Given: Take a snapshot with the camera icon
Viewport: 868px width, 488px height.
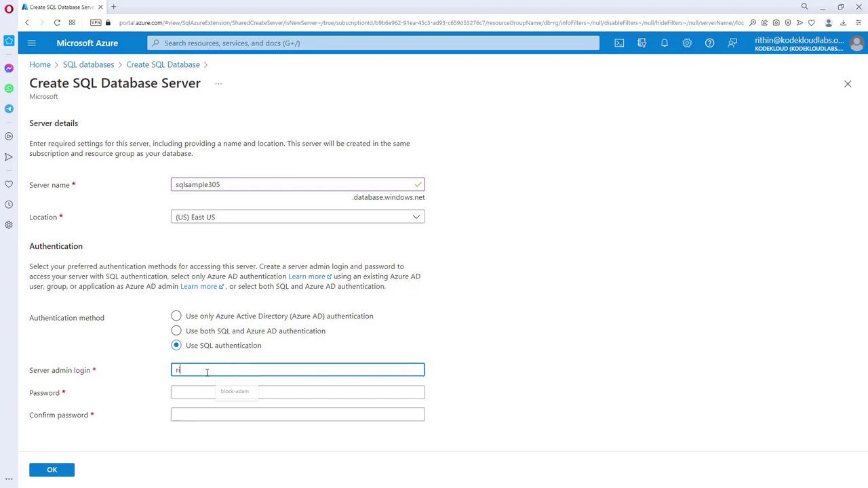Looking at the screenshot, I should (x=776, y=22).
